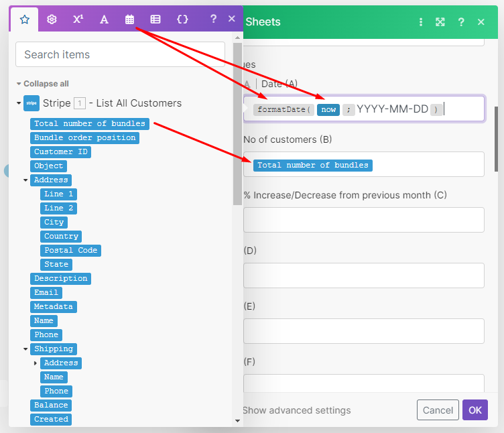504x433 pixels.
Task: Click the items list scrollbar thumb
Action: [237, 124]
